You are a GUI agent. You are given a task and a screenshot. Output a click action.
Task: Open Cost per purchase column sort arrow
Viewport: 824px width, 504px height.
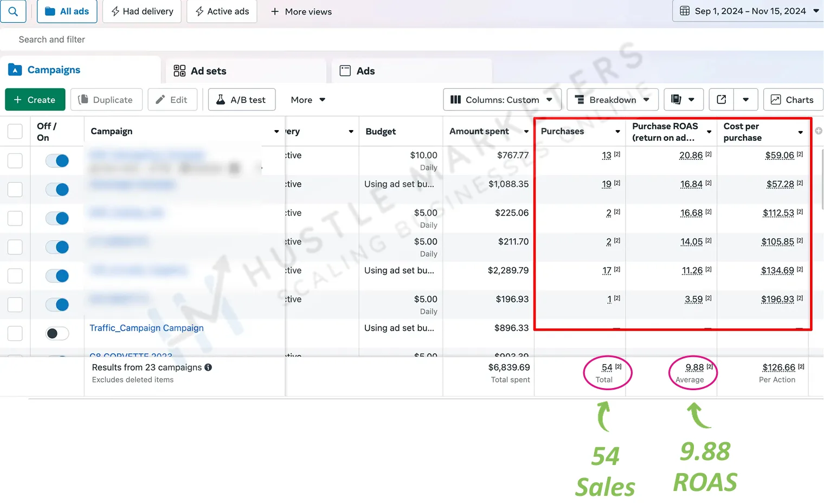coord(800,132)
